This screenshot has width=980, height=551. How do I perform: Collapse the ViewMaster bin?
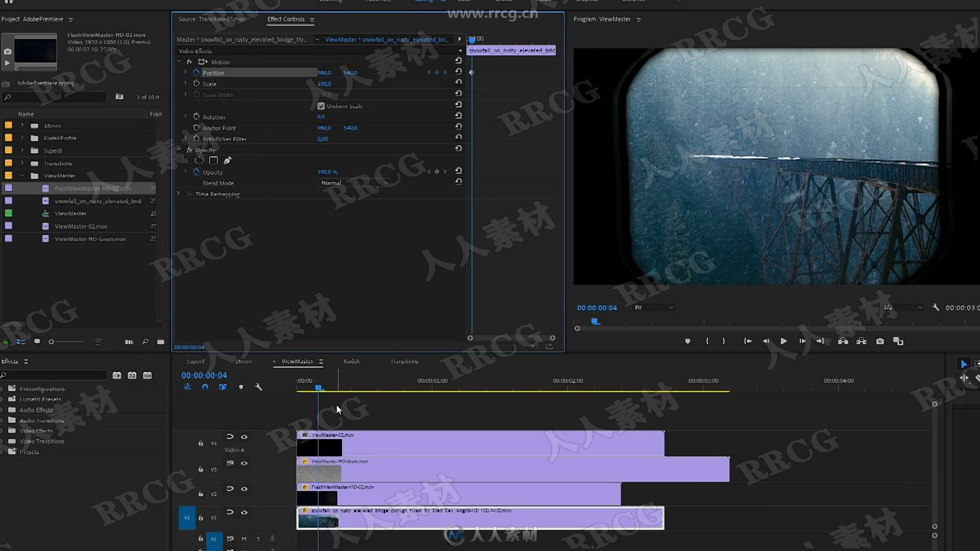[22, 176]
